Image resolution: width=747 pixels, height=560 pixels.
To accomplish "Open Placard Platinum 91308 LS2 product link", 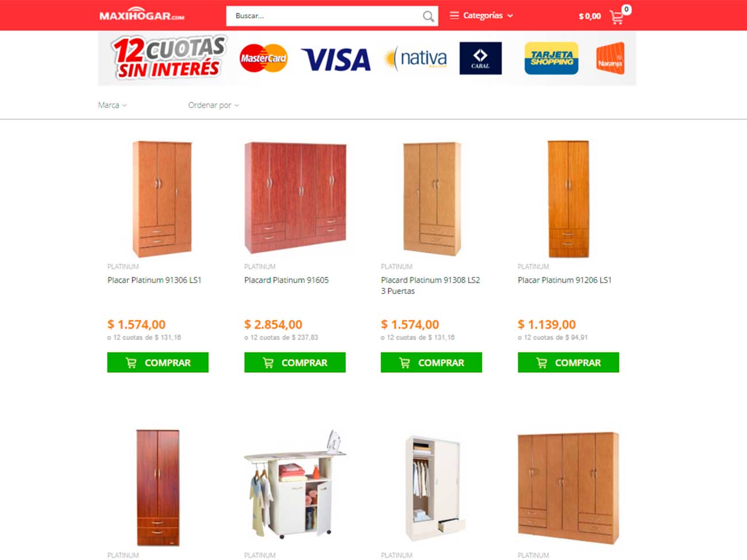I will point(430,285).
